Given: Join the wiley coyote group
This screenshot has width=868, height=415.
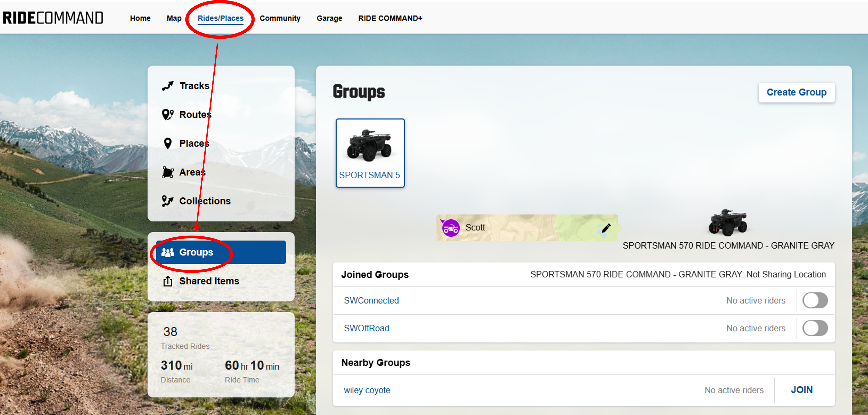Looking at the screenshot, I should coord(802,390).
